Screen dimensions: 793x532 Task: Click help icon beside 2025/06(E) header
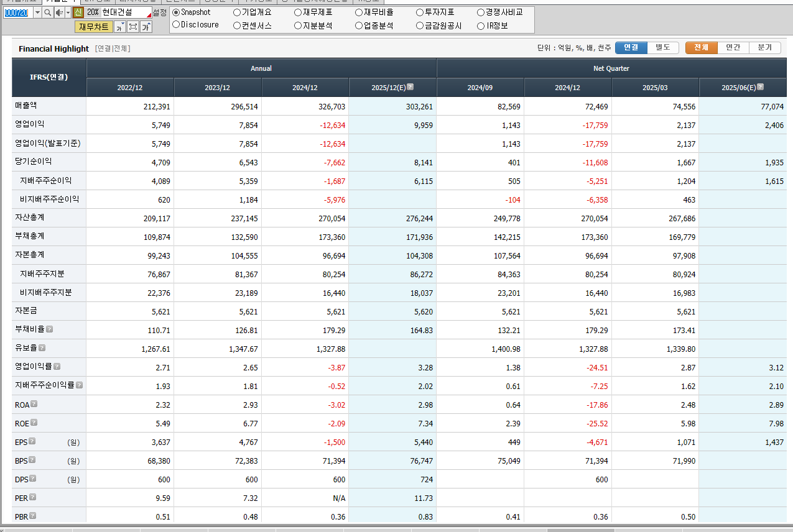[x=760, y=87]
